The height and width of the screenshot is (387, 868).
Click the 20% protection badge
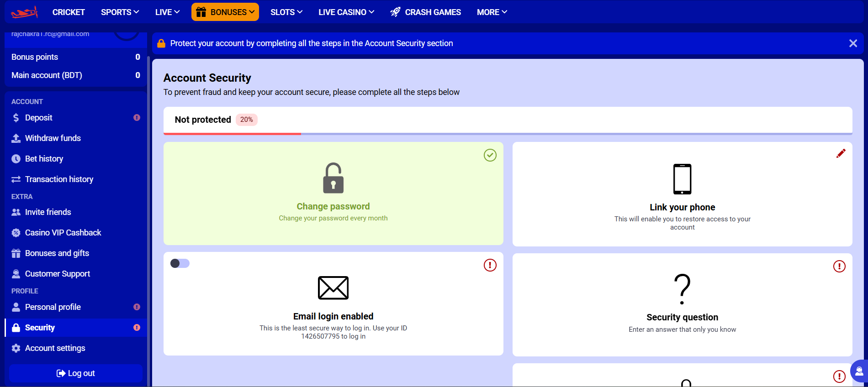click(247, 120)
